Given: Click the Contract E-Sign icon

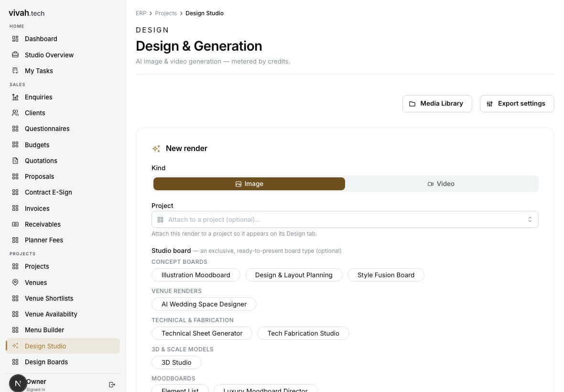Looking at the screenshot, I should 15,192.
